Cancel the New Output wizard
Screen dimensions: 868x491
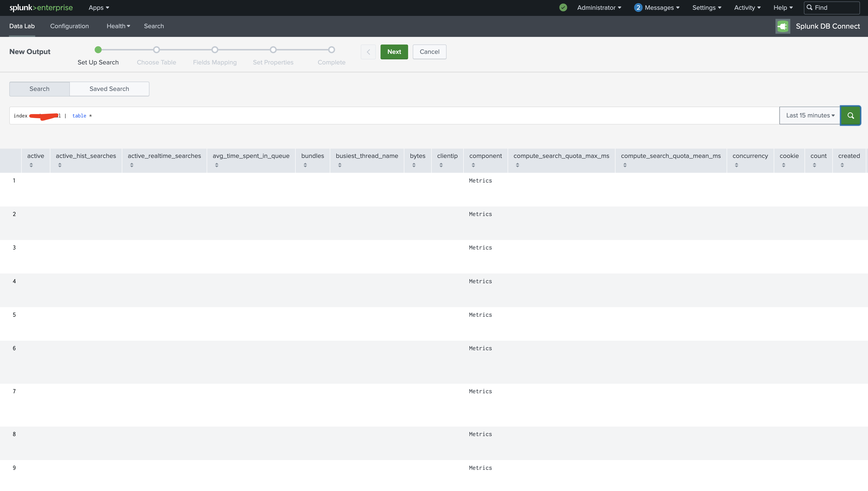tap(429, 52)
